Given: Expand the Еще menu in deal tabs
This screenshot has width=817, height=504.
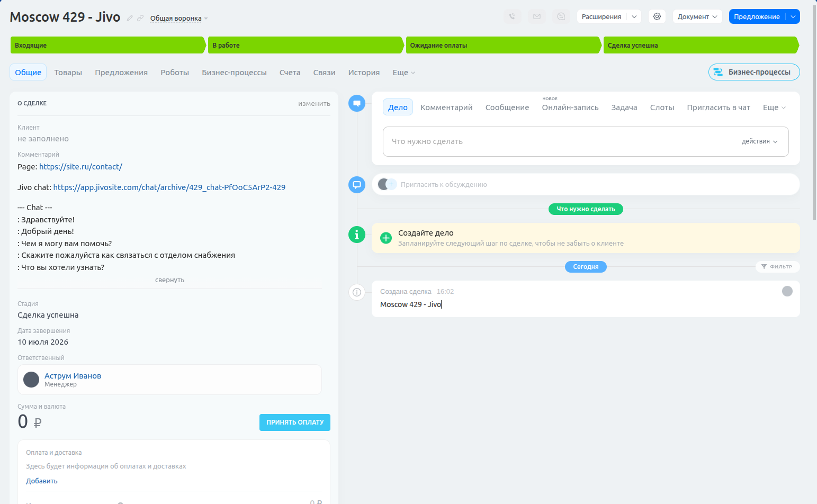Looking at the screenshot, I should 403,73.
